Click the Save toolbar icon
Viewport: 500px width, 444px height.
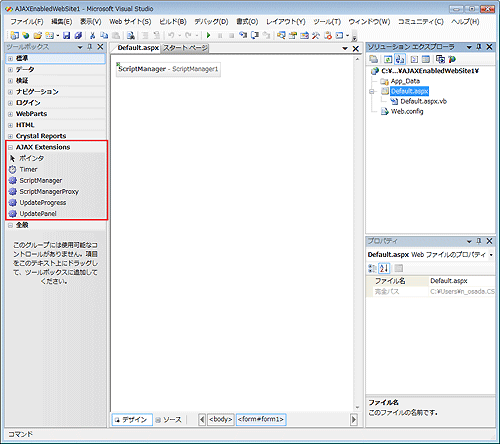click(67, 35)
